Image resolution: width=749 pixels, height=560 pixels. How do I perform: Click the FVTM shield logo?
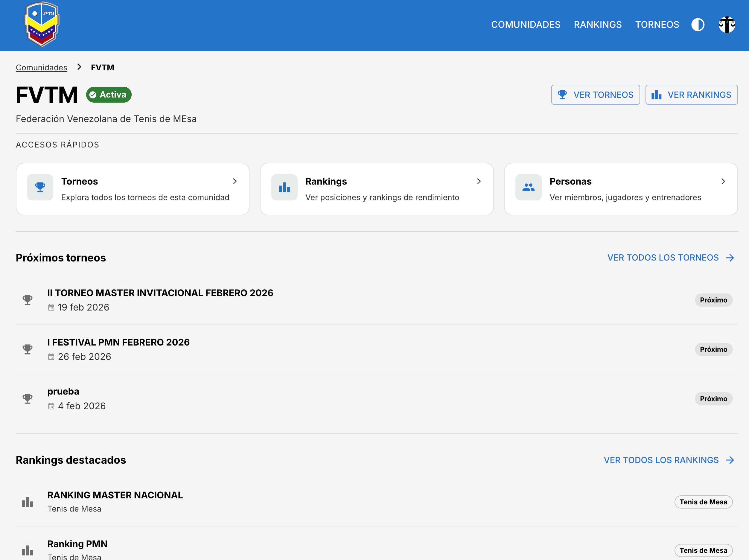[42, 24]
